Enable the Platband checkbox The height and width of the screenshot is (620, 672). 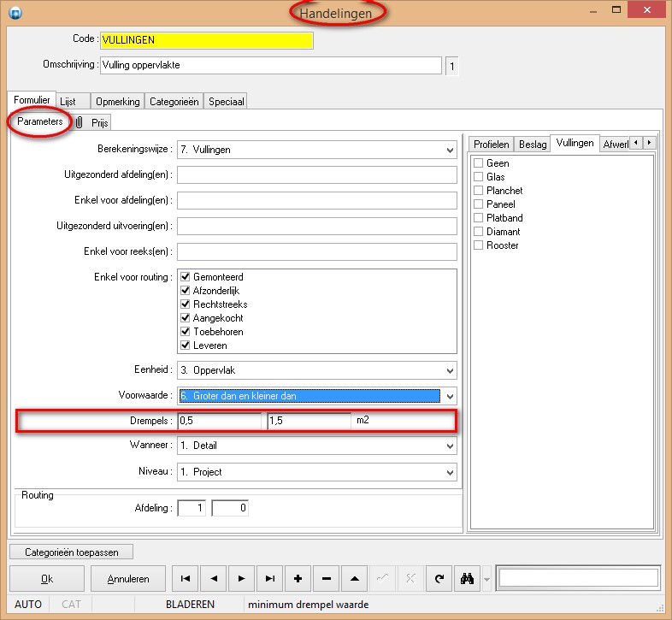click(x=478, y=218)
